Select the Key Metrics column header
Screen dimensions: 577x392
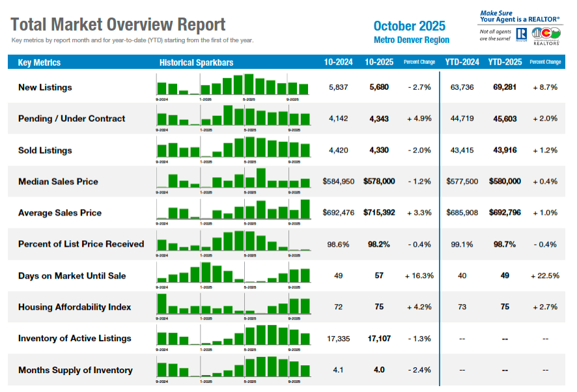pos(39,63)
